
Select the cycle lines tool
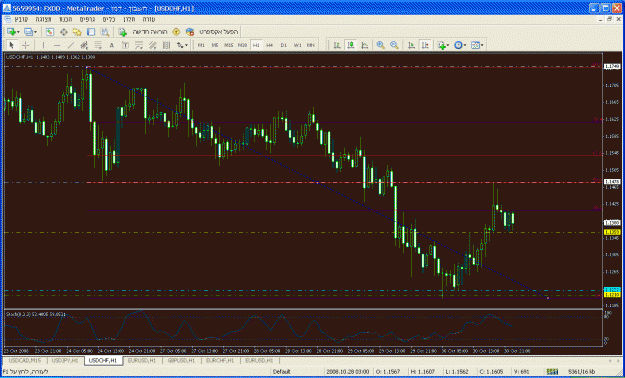[x=167, y=45]
